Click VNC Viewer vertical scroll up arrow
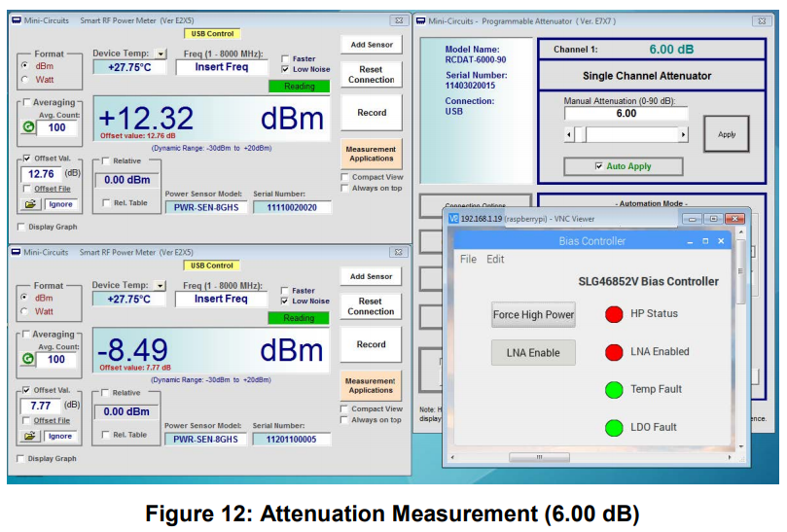 tap(741, 232)
